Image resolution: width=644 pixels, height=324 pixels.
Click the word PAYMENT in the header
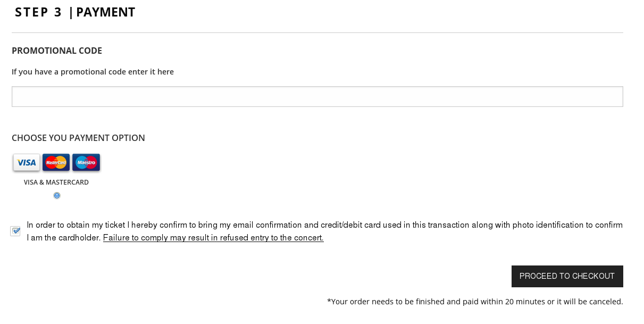106,12
